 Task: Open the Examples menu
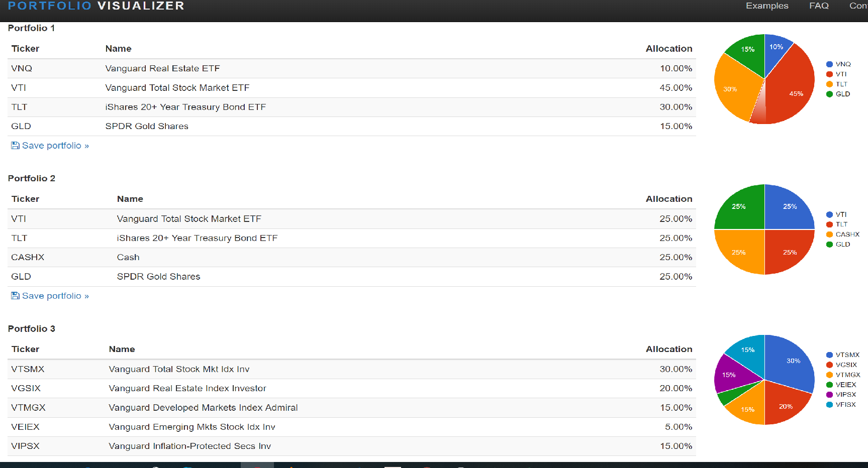(766, 6)
